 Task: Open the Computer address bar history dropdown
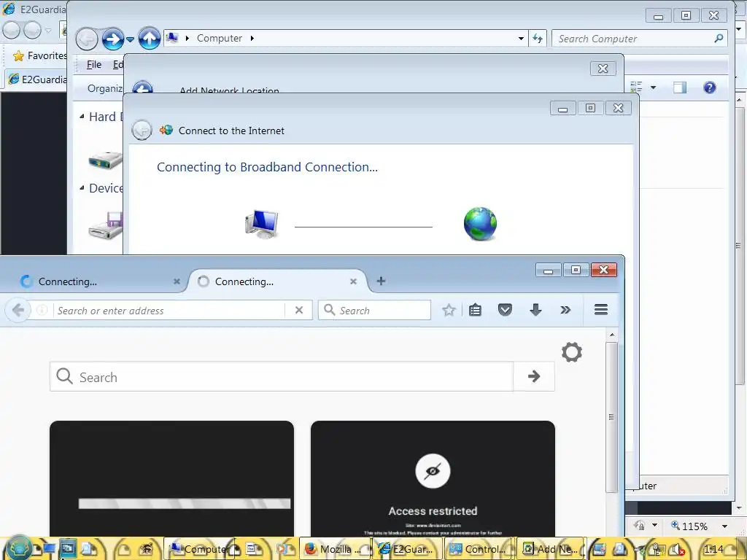(521, 39)
